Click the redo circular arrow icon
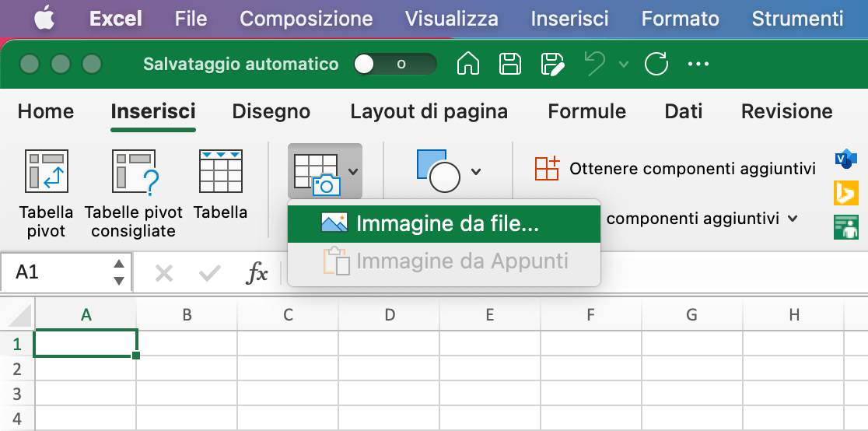Viewport: 868px width, 431px height. pos(656,64)
